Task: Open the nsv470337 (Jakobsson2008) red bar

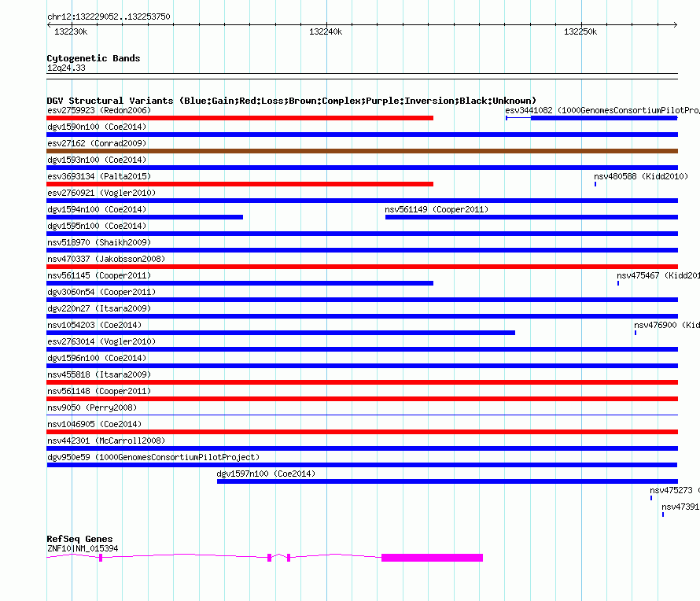Action: click(x=362, y=267)
